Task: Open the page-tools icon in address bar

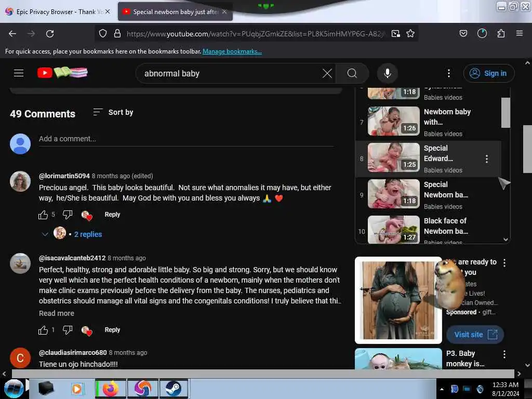Action: 395,34
